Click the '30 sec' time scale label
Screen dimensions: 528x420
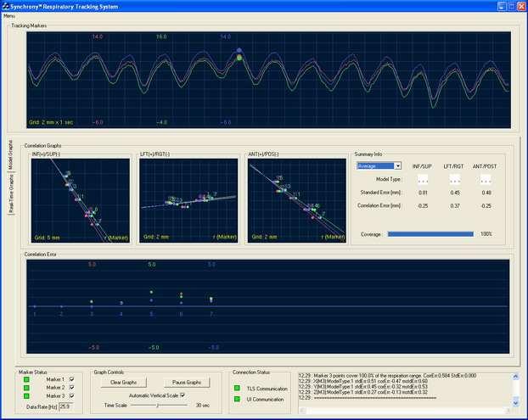(203, 406)
